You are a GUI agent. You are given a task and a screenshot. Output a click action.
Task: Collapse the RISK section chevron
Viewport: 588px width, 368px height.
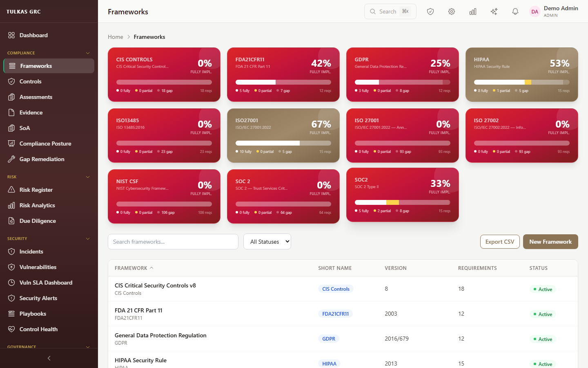[88, 177]
